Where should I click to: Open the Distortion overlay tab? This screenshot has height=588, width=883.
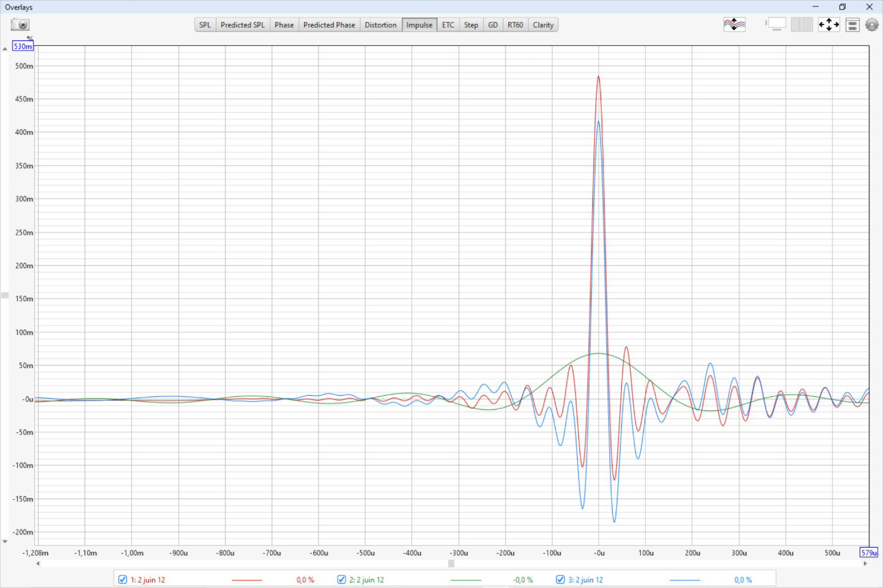click(380, 25)
